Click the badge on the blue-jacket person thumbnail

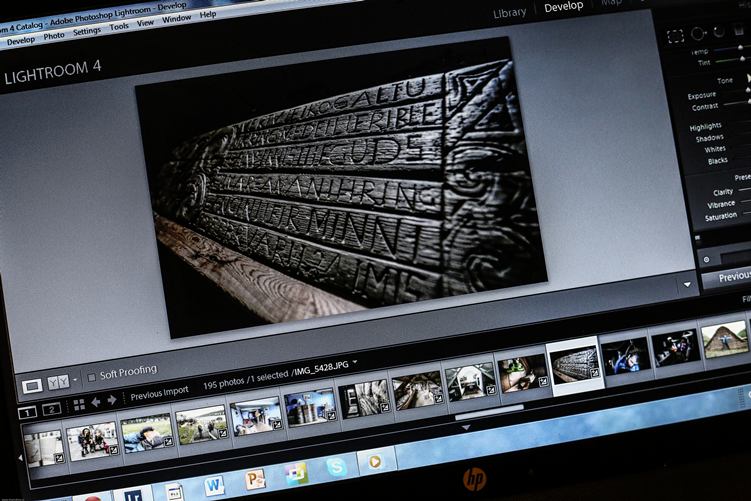click(168, 442)
